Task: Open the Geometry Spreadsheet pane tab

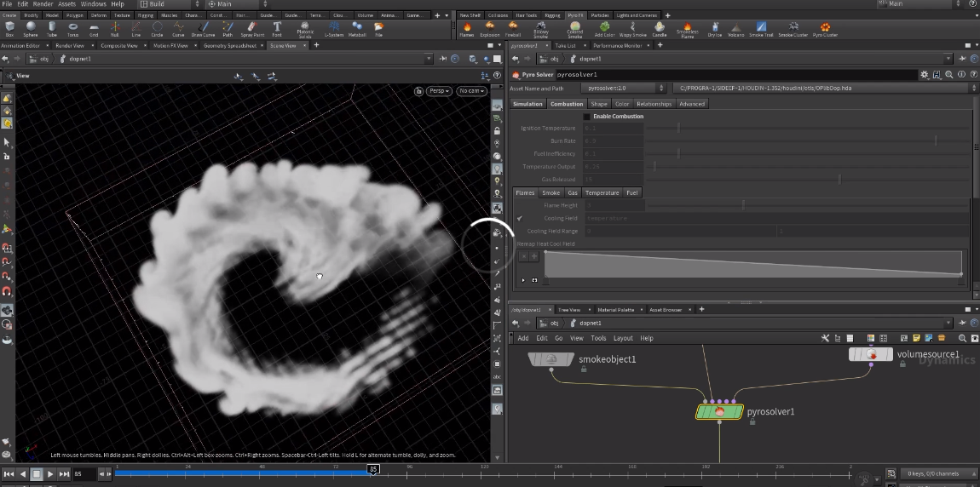Action: pyautogui.click(x=229, y=45)
